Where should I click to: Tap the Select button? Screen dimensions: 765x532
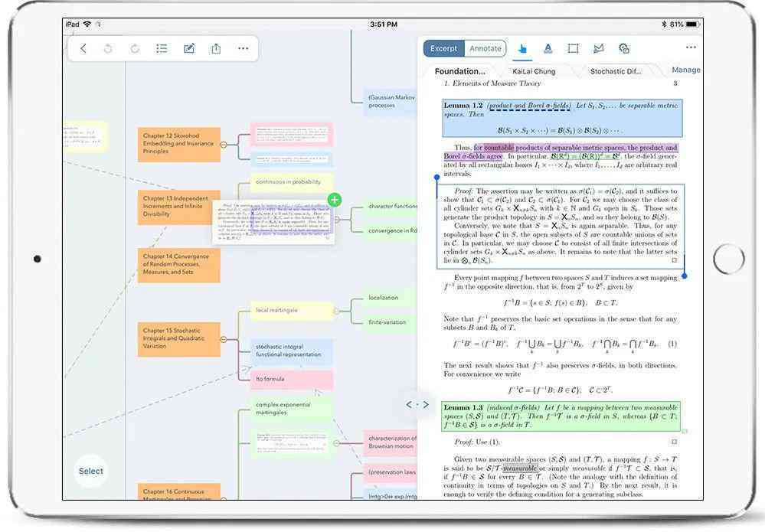(91, 471)
